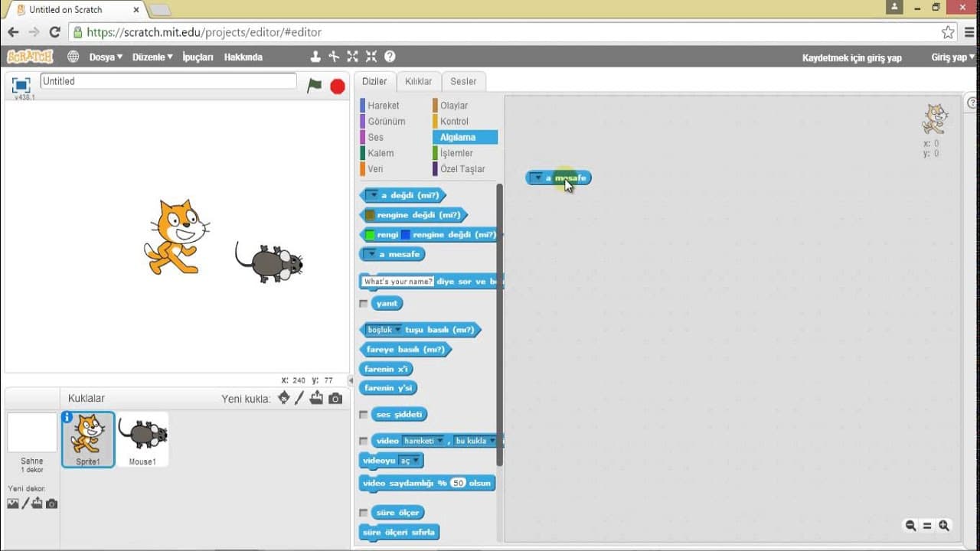
Task: Select the Delete scissors tool
Action: coord(334,57)
